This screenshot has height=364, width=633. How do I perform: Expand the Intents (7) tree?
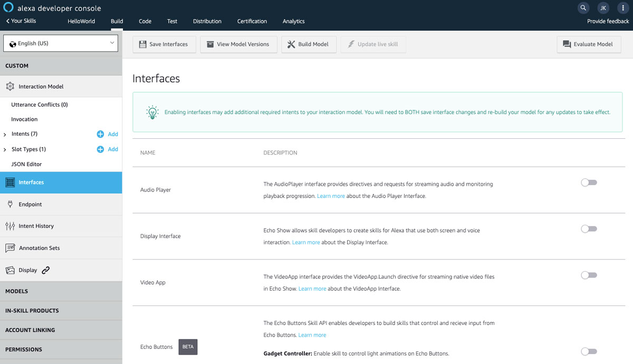coord(5,135)
